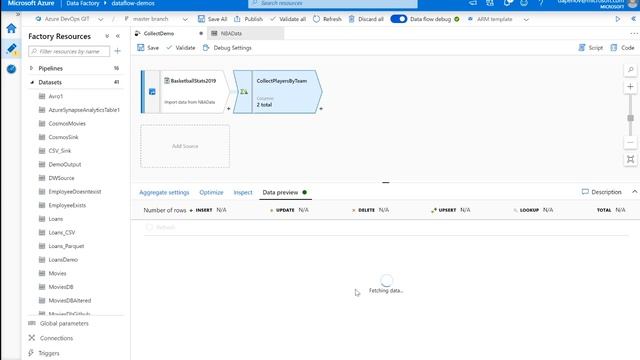This screenshot has width=640, height=360.
Task: Toggle the Data flow debug switch
Action: 398,19
